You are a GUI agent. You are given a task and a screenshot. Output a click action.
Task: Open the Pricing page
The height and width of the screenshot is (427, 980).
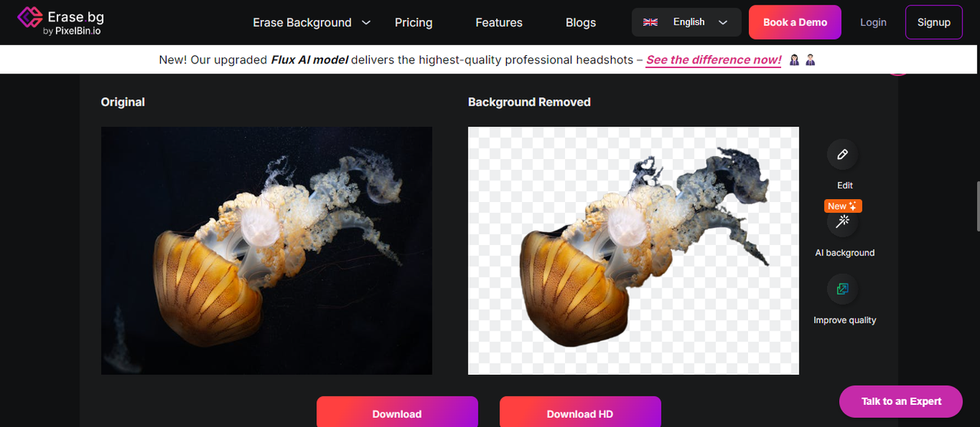pyautogui.click(x=413, y=22)
